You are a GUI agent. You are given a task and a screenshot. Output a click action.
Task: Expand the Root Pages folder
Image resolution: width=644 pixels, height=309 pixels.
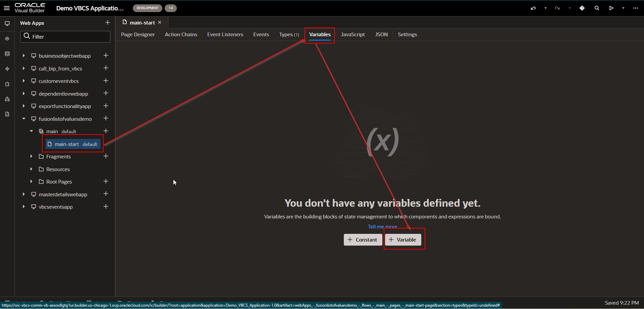[x=31, y=182]
